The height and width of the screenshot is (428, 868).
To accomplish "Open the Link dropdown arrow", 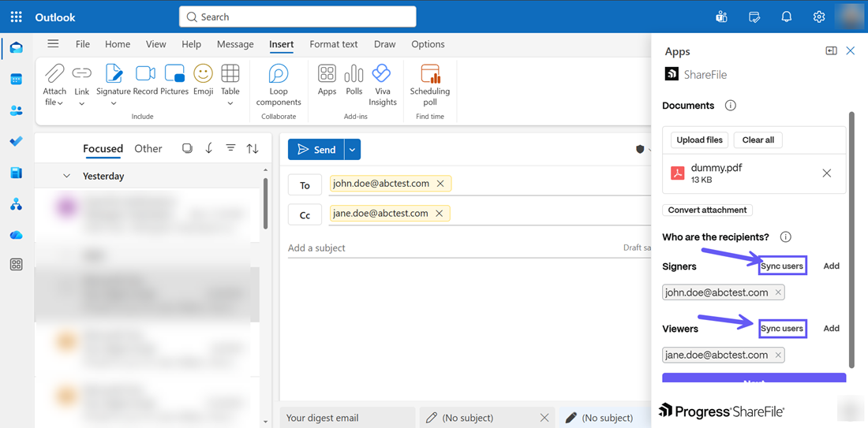I will [x=82, y=103].
